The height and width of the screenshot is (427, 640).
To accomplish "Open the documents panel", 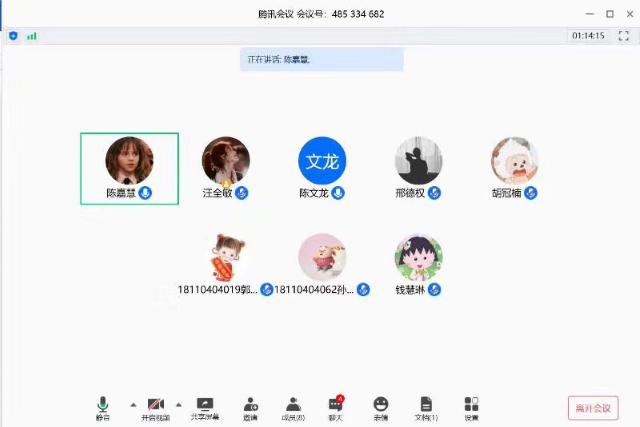I will point(426,405).
